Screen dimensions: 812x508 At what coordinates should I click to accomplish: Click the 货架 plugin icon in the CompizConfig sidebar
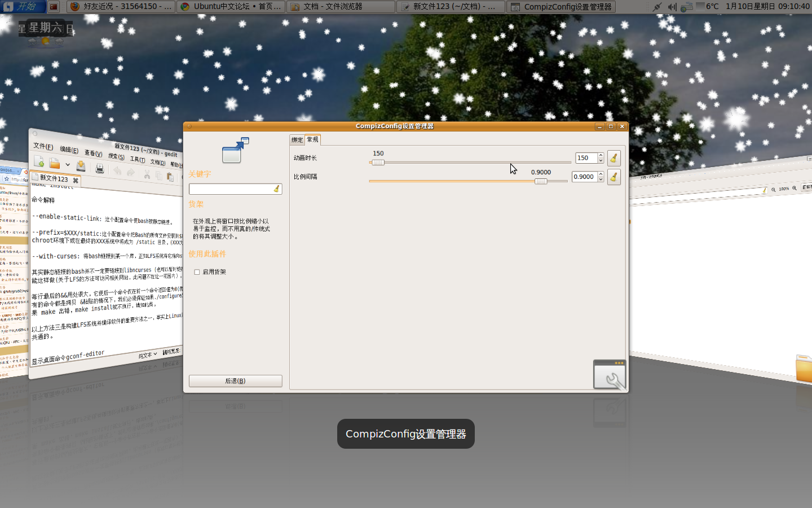(235, 150)
